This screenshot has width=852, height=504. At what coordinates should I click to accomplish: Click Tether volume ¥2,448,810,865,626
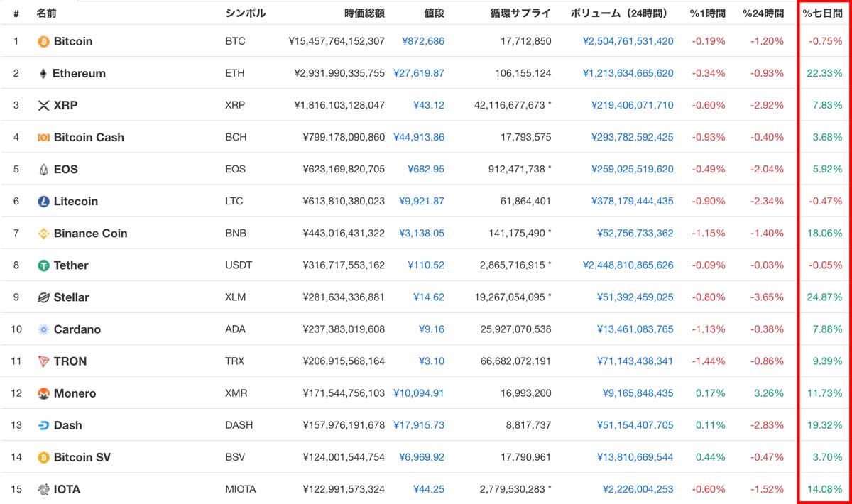click(x=628, y=265)
